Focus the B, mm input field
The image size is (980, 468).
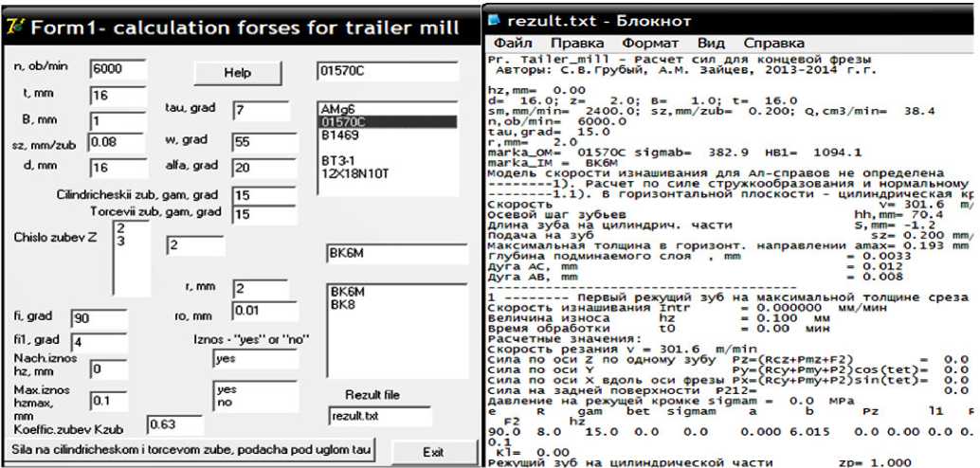point(118,119)
